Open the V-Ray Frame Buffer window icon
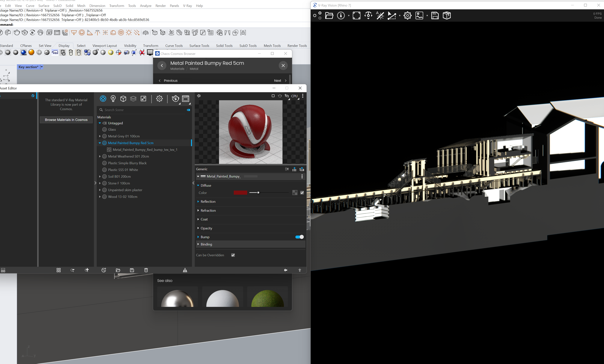The height and width of the screenshot is (364, 604). [186, 99]
